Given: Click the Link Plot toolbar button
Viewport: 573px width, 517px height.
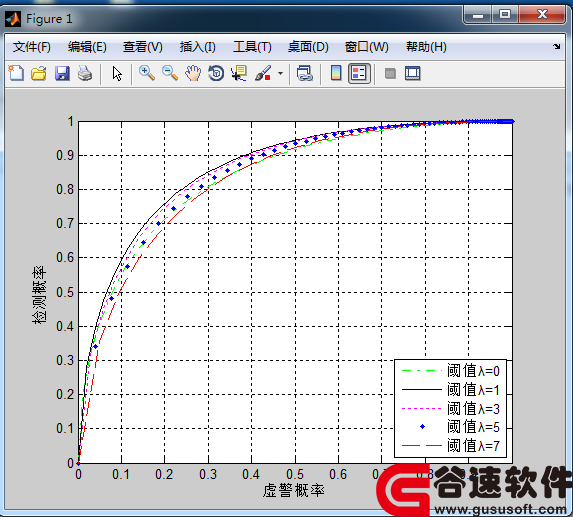Looking at the screenshot, I should coord(304,73).
